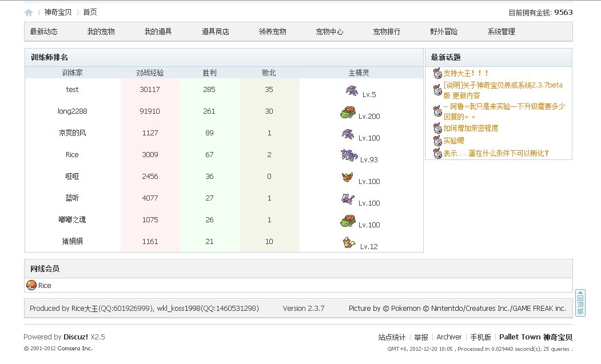
Task: Click 猪娟娟's Lv.12 Pokemon sprite
Action: 349,243
